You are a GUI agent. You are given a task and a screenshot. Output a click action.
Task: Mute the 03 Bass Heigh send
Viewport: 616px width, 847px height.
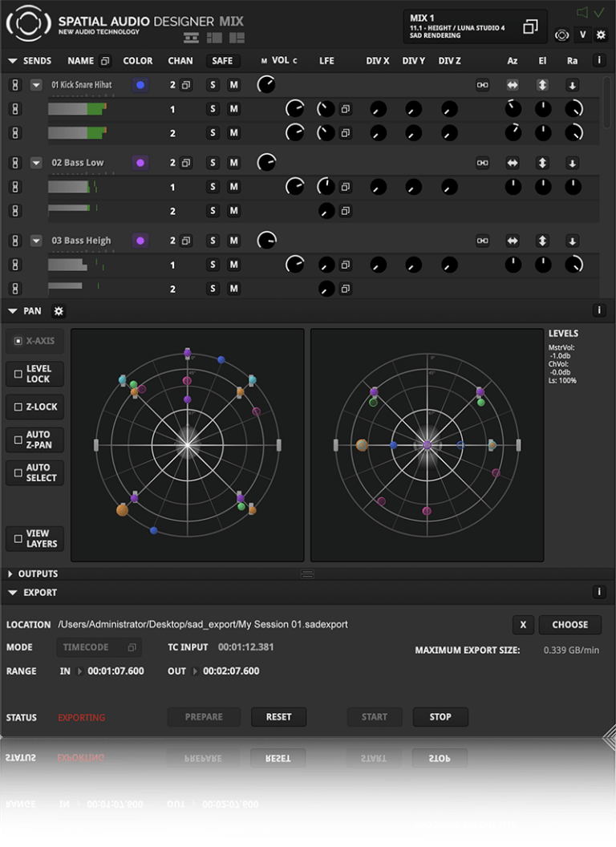coord(233,241)
